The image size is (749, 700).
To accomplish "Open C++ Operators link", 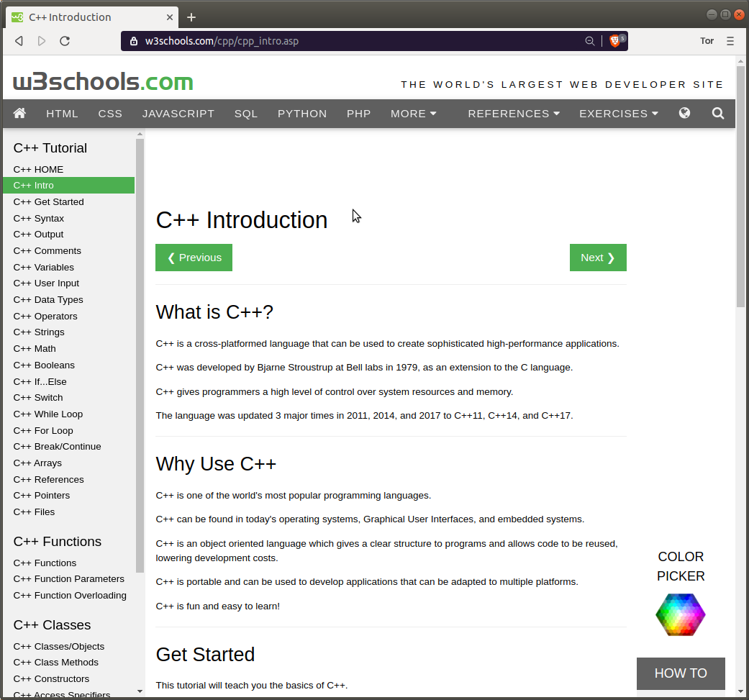I will coord(45,316).
